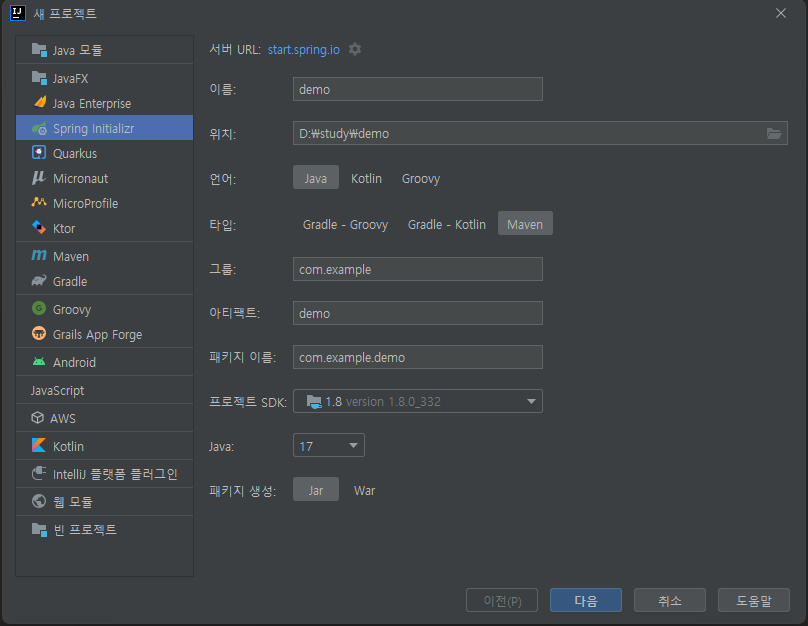Close the 새 프로젝트 dialog
The width and height of the screenshot is (808, 626).
(781, 13)
